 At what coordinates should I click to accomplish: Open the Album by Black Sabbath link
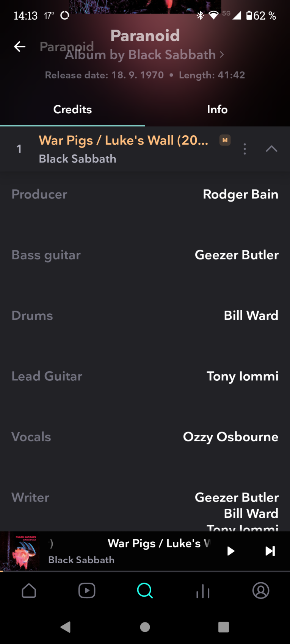tap(144, 55)
